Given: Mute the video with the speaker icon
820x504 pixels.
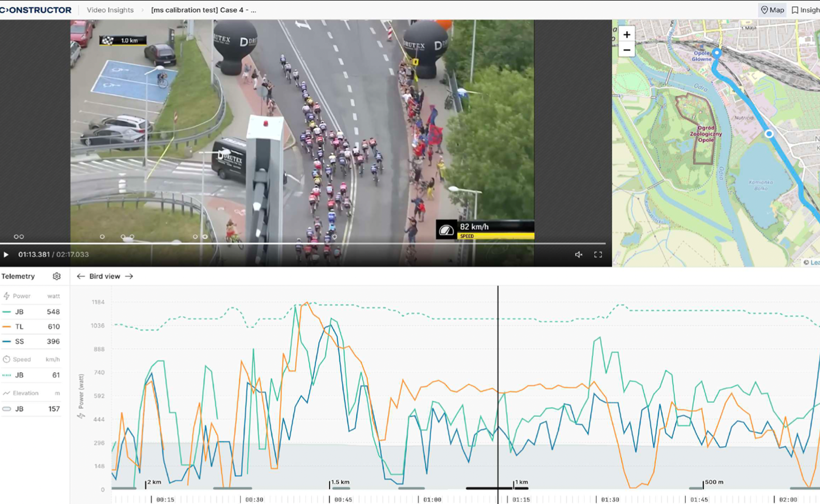Looking at the screenshot, I should click(579, 254).
